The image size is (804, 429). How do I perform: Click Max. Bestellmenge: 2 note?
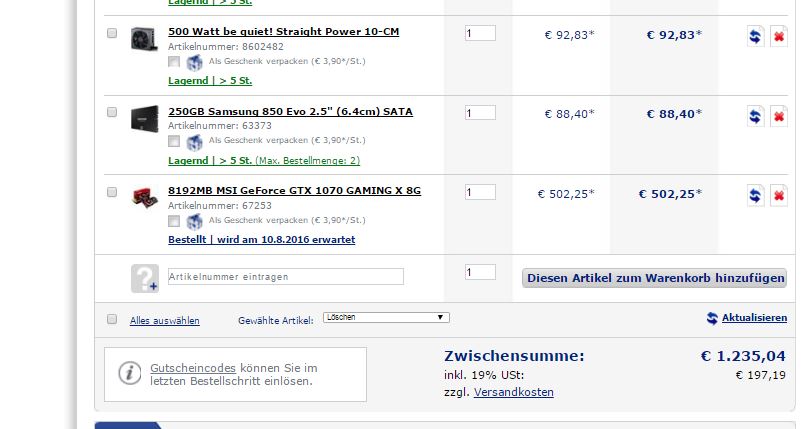tap(308, 161)
